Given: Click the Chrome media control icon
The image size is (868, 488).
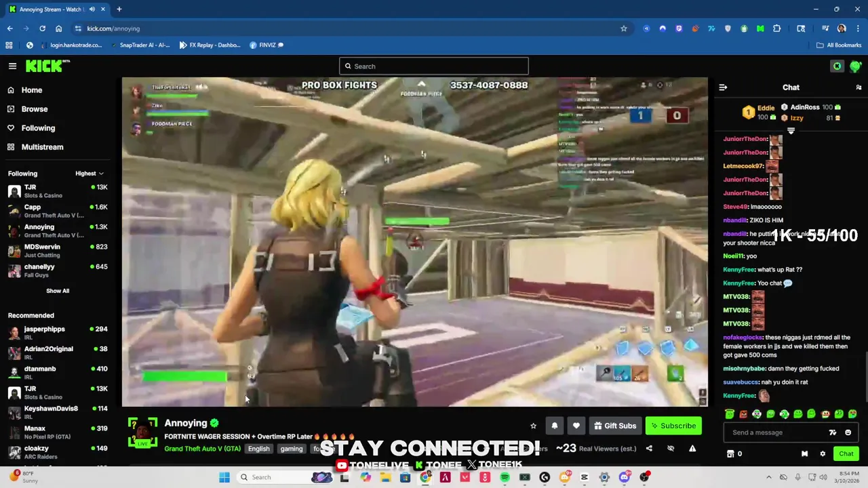Looking at the screenshot, I should [825, 28].
